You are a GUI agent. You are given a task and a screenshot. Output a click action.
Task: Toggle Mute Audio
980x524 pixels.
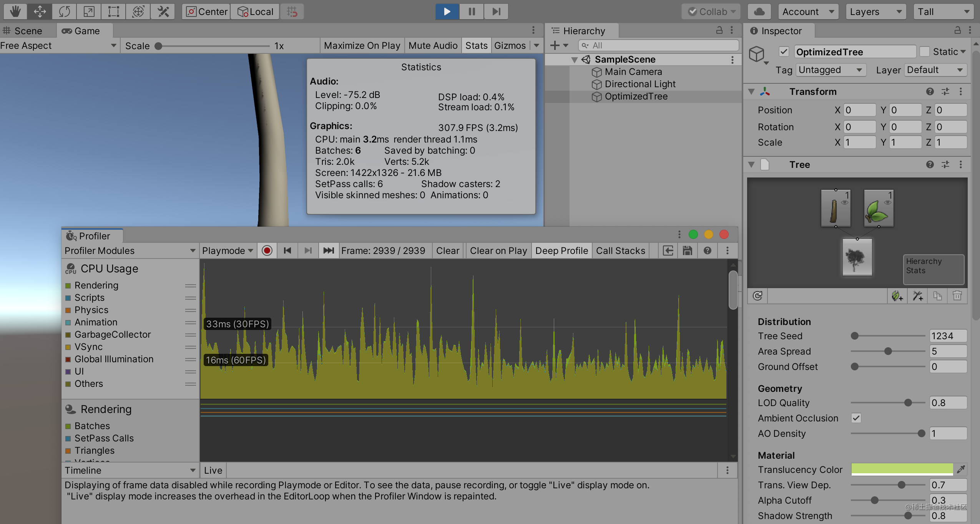[433, 45]
